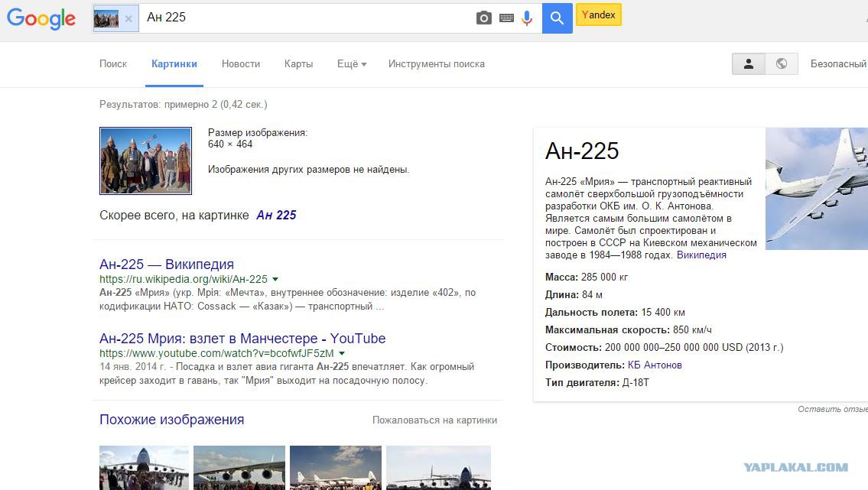Click Wikipedia URL ru.wikipedia.org/wiki/Ан-225

(x=184, y=279)
